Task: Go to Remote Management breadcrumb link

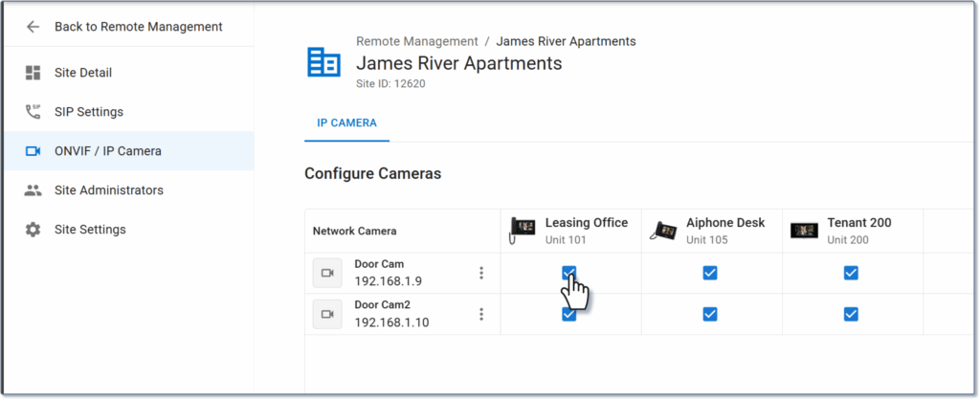Action: tap(416, 41)
